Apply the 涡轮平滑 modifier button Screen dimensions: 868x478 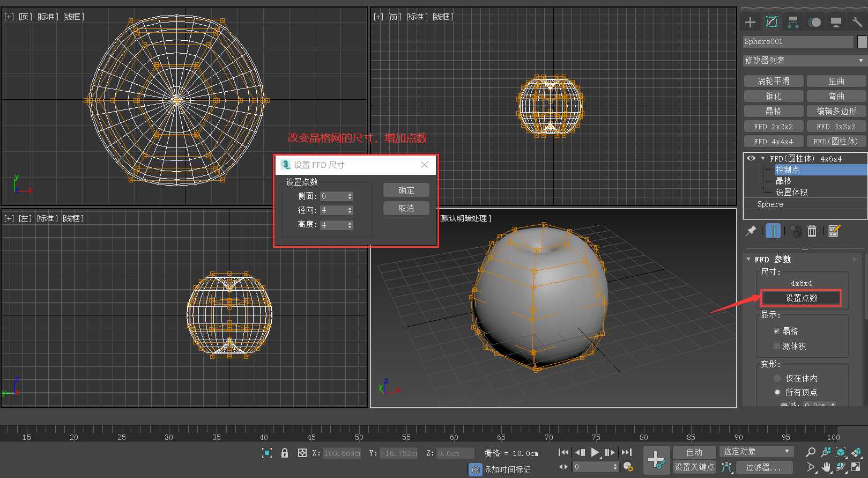tap(774, 81)
